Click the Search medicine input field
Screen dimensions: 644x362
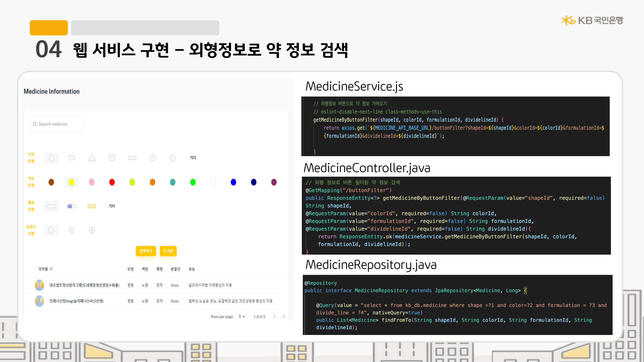(x=60, y=124)
